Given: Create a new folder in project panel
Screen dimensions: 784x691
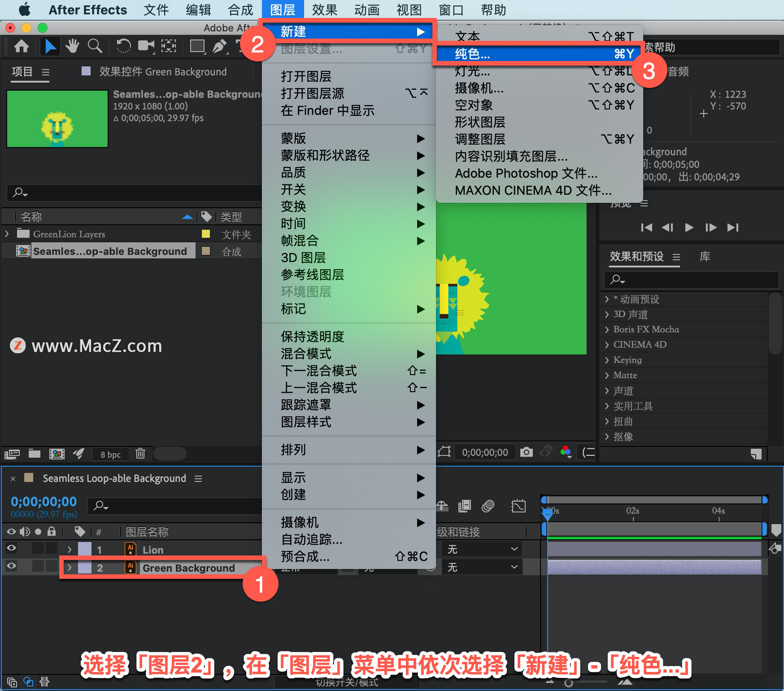Looking at the screenshot, I should [x=35, y=454].
